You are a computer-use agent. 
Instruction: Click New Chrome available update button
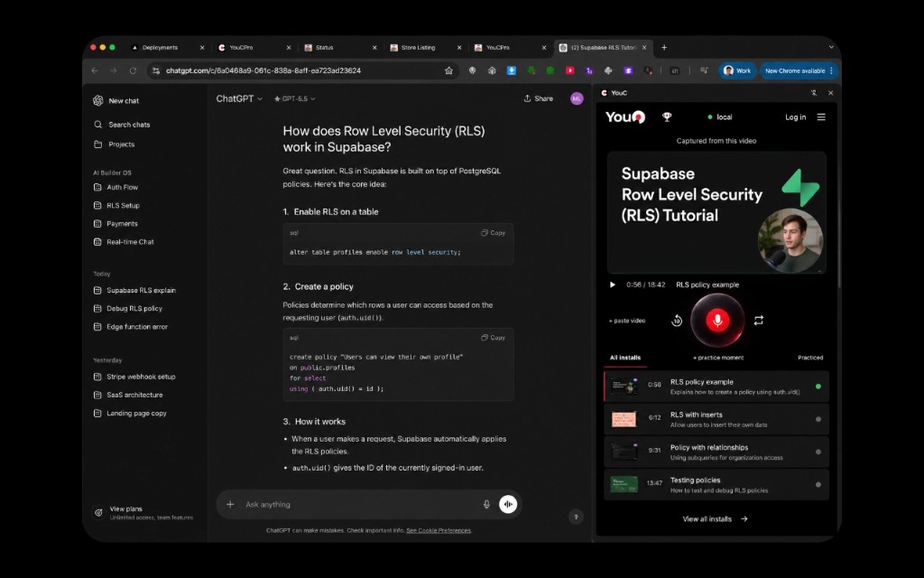(799, 70)
